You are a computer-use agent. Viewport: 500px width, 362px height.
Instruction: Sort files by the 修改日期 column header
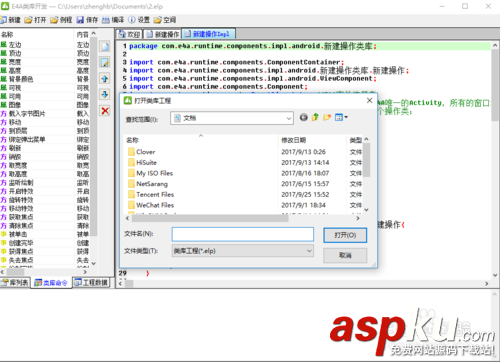312,140
